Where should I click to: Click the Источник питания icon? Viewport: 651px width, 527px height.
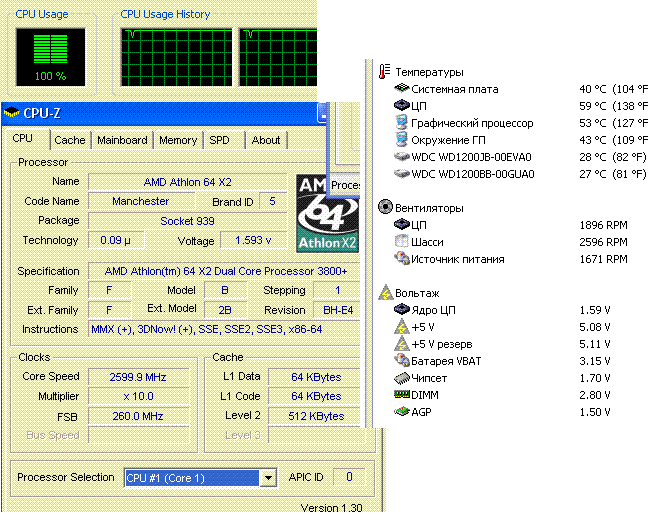tap(401, 258)
